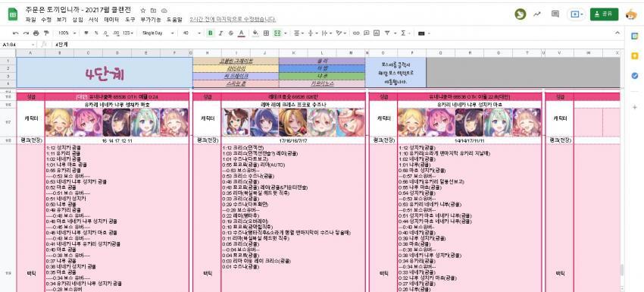Image resolution: width=644 pixels, height=292 pixels.
Task: Toggle italic formatting
Action: point(220,33)
